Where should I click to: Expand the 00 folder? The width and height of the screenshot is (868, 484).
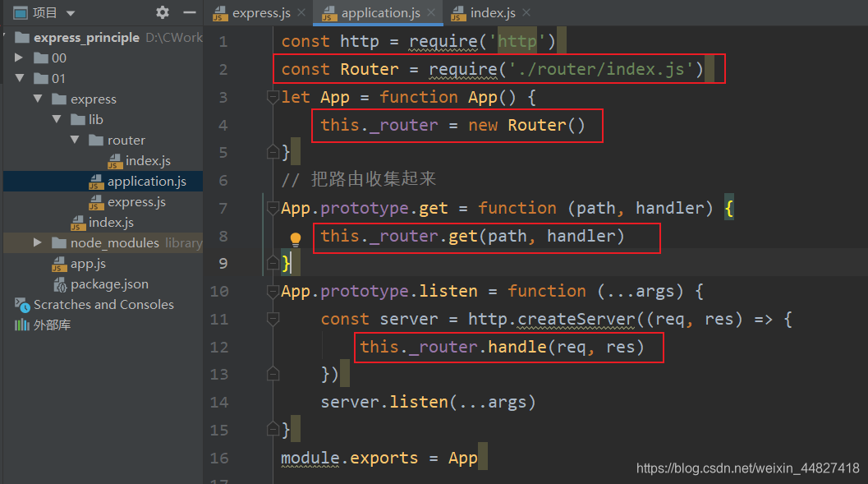(18, 58)
